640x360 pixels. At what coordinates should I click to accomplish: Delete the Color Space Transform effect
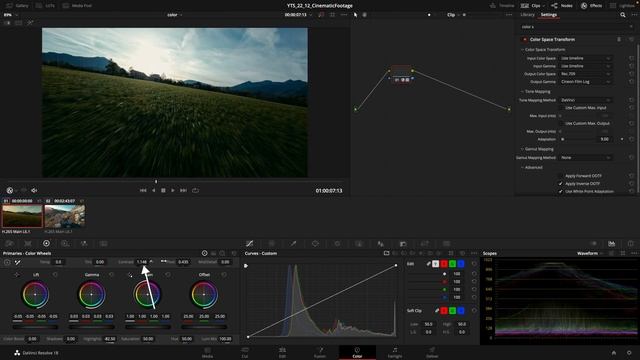coord(619,40)
